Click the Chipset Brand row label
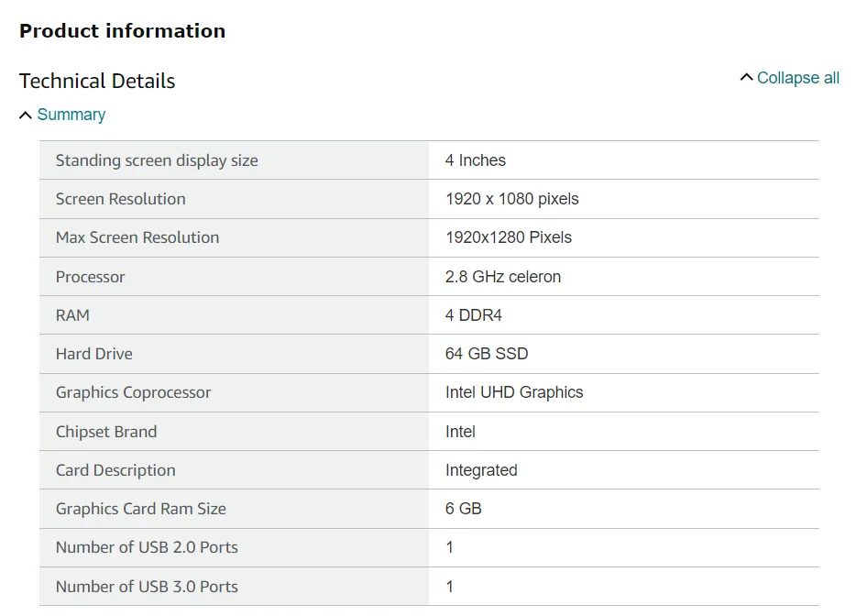 click(106, 432)
